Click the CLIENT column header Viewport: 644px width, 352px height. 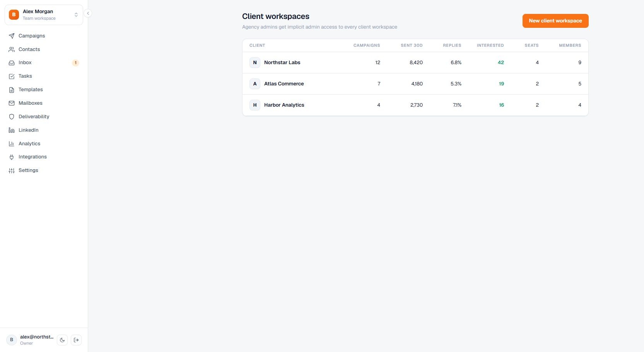pos(257,46)
